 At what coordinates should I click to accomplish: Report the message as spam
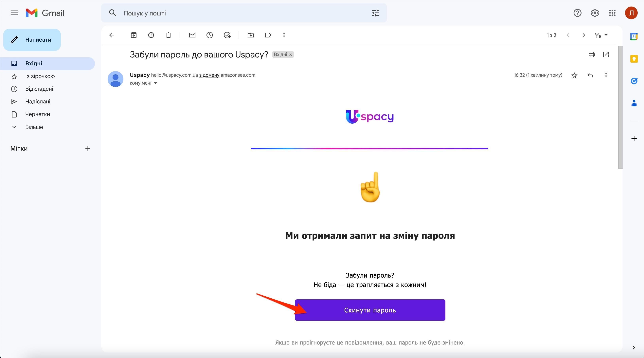pyautogui.click(x=151, y=35)
